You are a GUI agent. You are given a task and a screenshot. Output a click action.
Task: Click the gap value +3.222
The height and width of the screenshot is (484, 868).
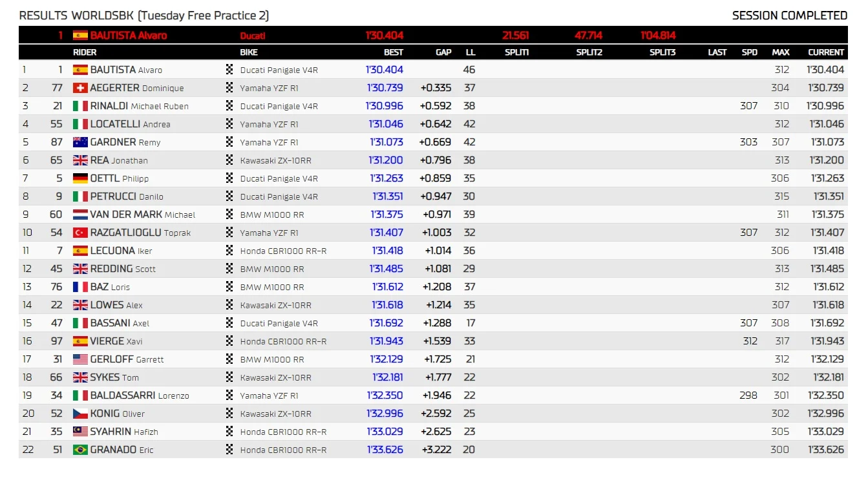(436, 450)
